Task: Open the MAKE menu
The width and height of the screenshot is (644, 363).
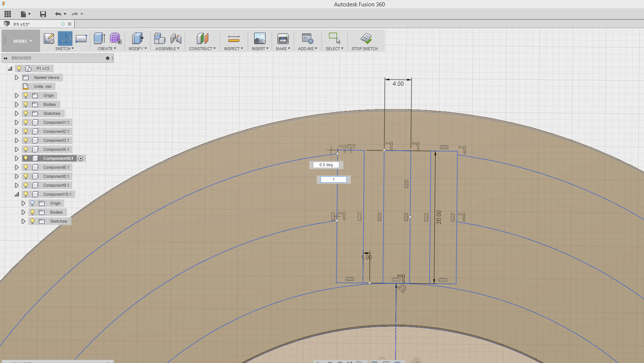Action: (283, 49)
